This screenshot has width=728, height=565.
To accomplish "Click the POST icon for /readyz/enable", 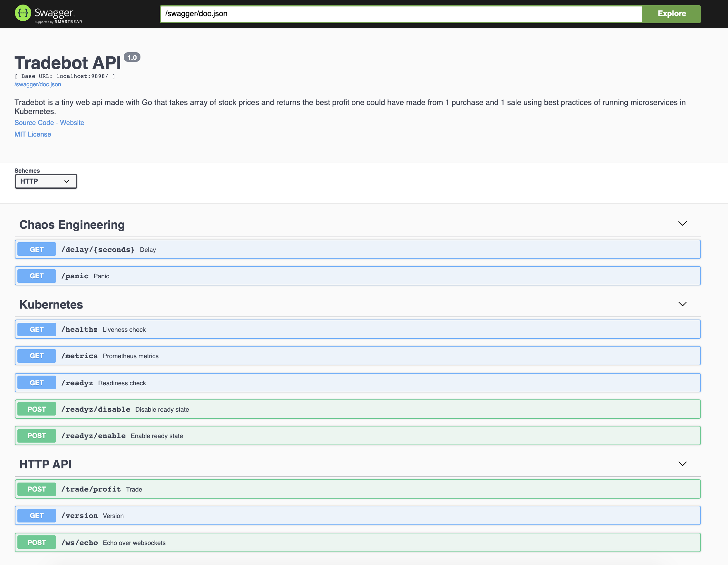I will pos(37,436).
